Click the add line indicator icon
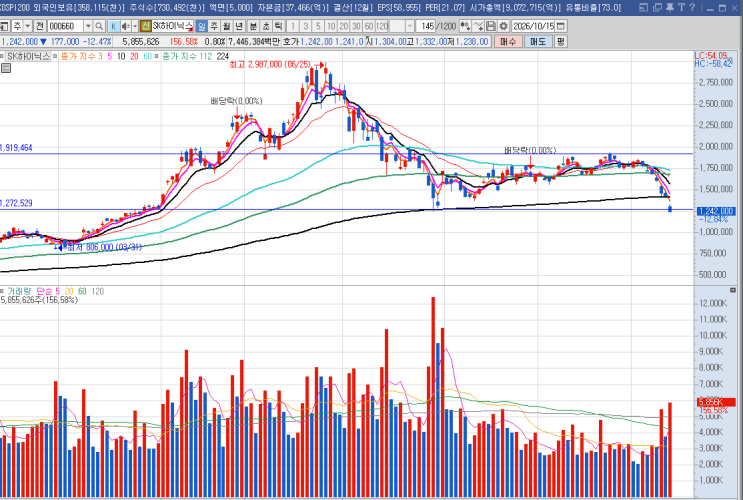Viewport: 743px width, 500px height. [x=478, y=26]
